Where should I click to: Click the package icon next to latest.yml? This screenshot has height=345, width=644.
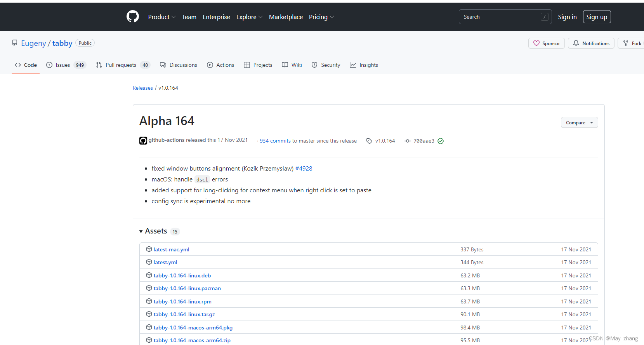click(149, 262)
